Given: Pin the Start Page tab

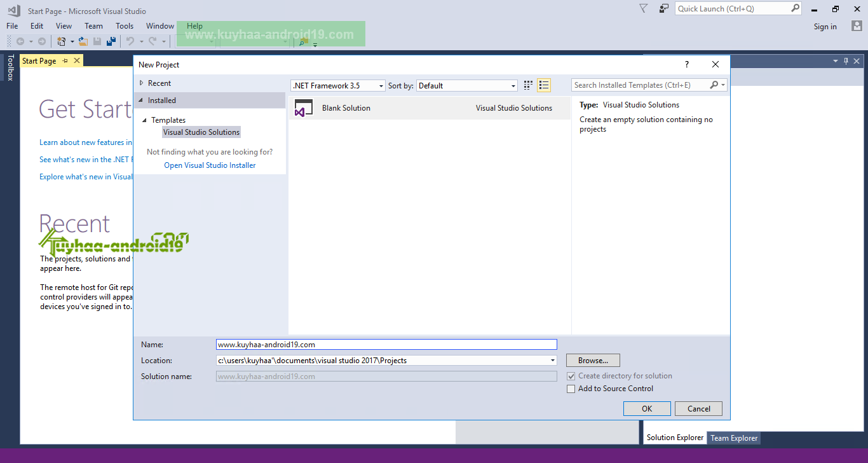Looking at the screenshot, I should [x=65, y=61].
